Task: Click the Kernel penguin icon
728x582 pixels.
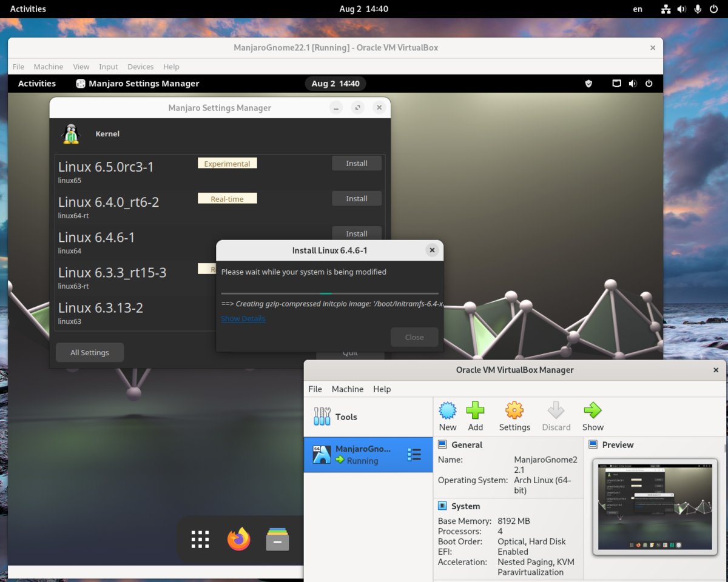Action: (x=72, y=133)
